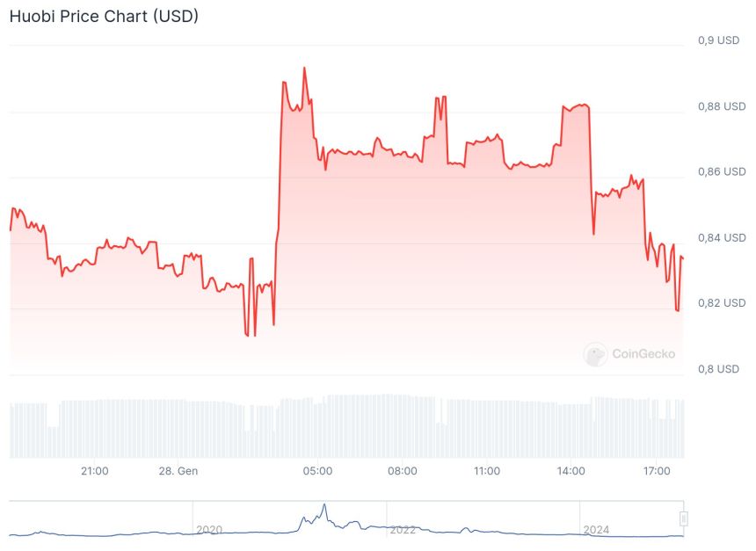This screenshot has height=551, width=756.
Task: Click the 21:00 time axis label
Action: point(94,471)
